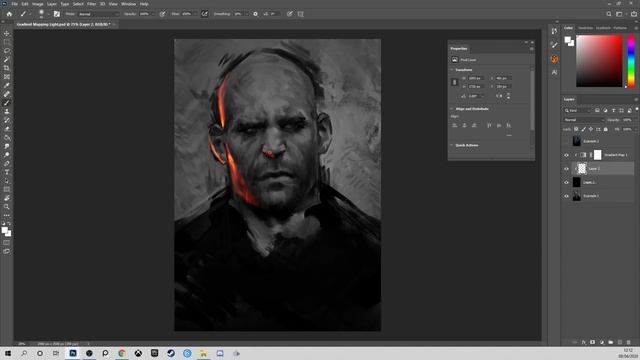Toggle pressure for opacity icon
This screenshot has height=360, width=640.
click(x=162, y=14)
